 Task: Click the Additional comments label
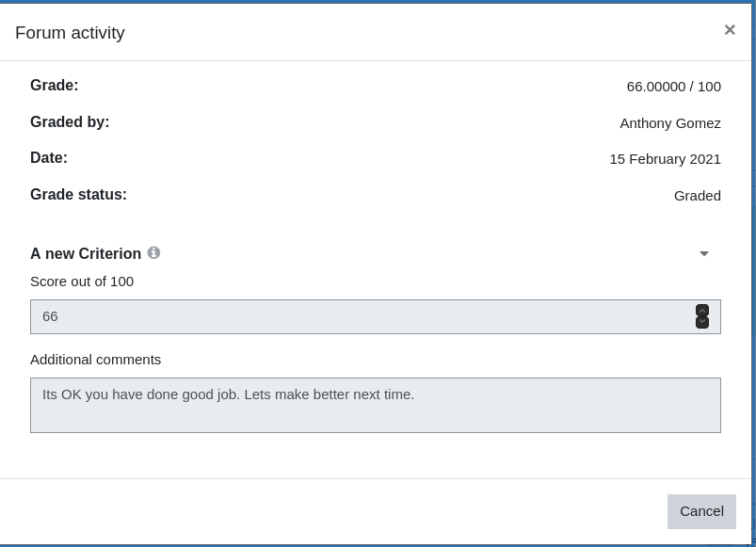(x=95, y=360)
